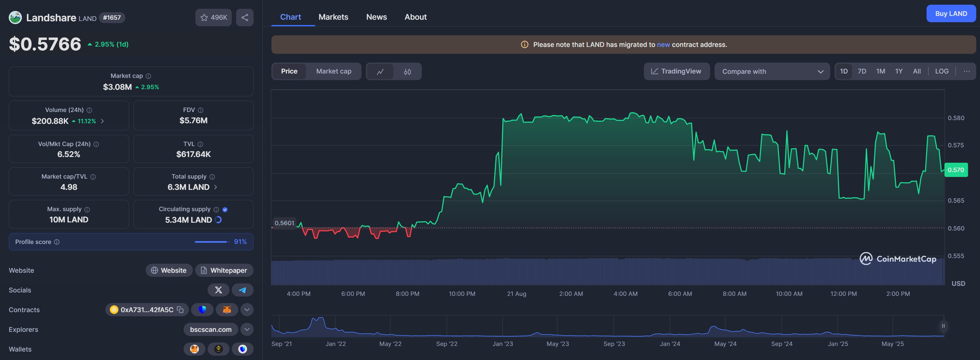Image resolution: width=980 pixels, height=360 pixels.
Task: Open the Compare with dropdown
Action: pos(772,72)
